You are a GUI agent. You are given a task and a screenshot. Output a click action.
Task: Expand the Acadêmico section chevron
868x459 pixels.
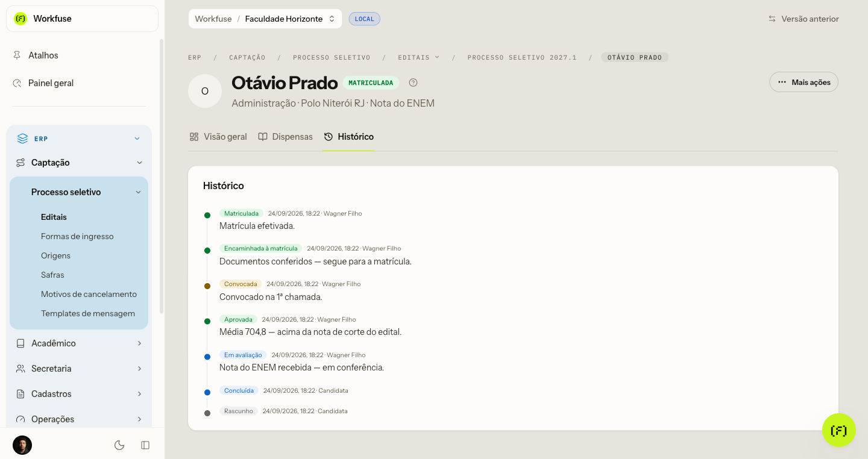pos(139,343)
